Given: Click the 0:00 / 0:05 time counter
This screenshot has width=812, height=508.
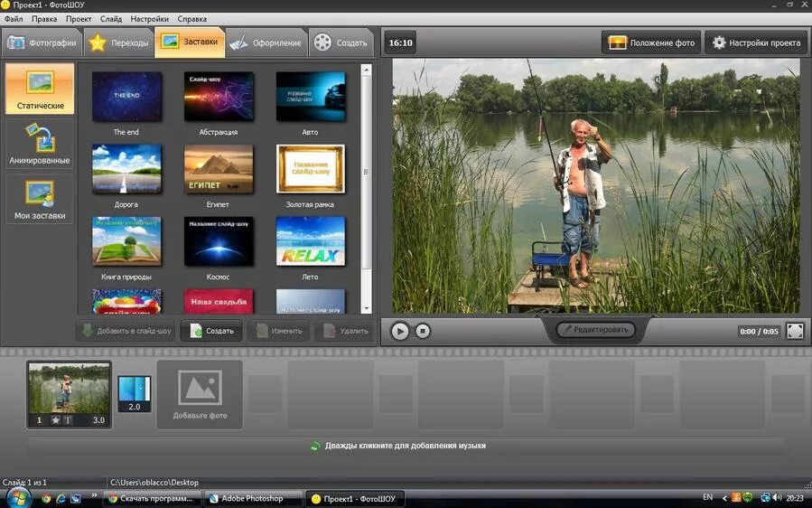Looking at the screenshot, I should (759, 331).
